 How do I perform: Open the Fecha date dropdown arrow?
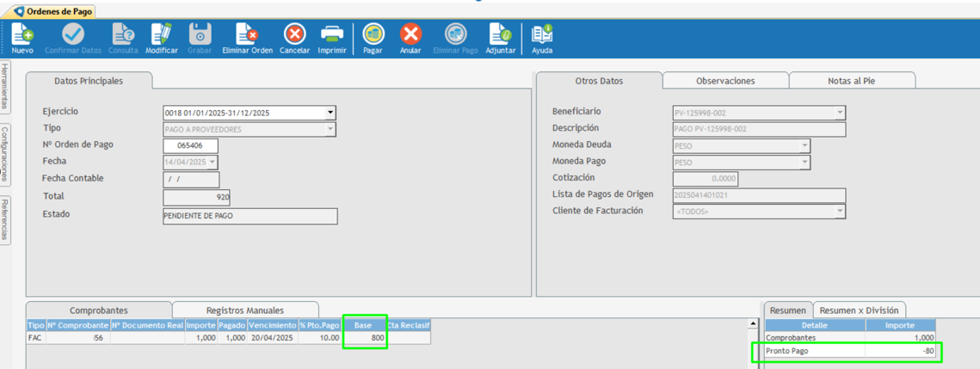(x=213, y=163)
